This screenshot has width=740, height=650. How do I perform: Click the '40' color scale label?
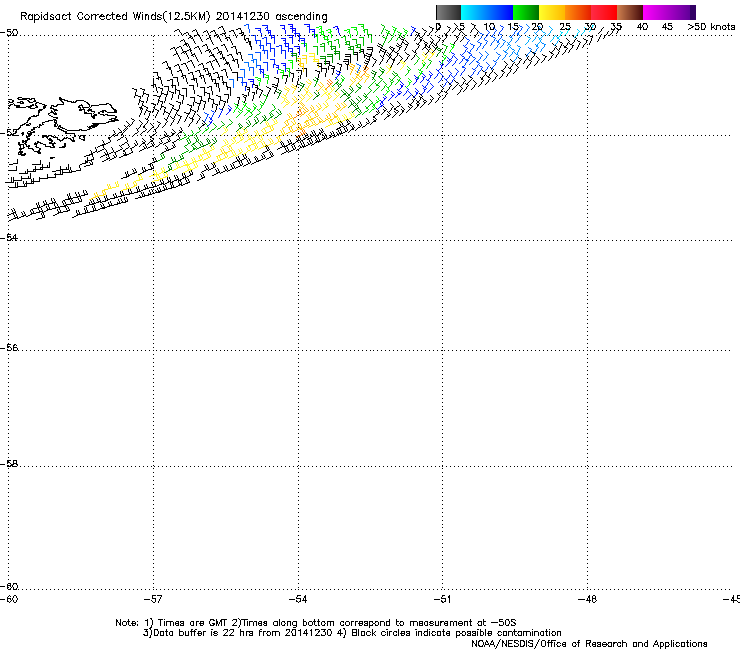[x=642, y=26]
